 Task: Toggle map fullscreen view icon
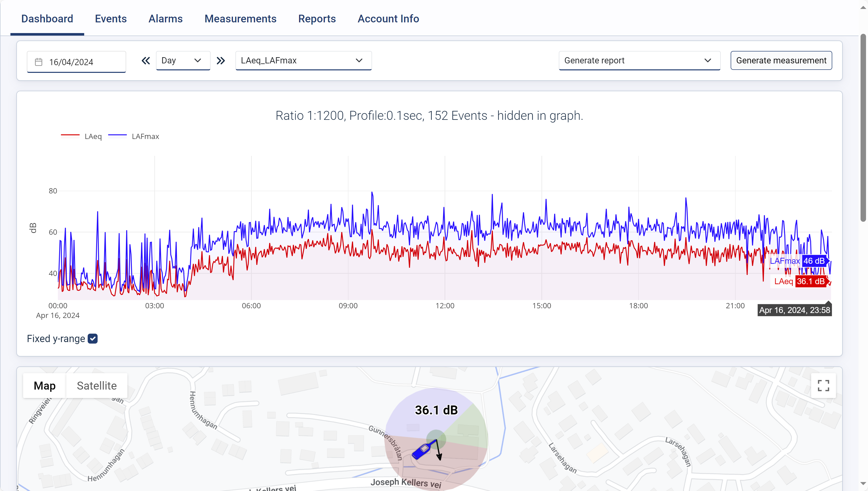823,385
